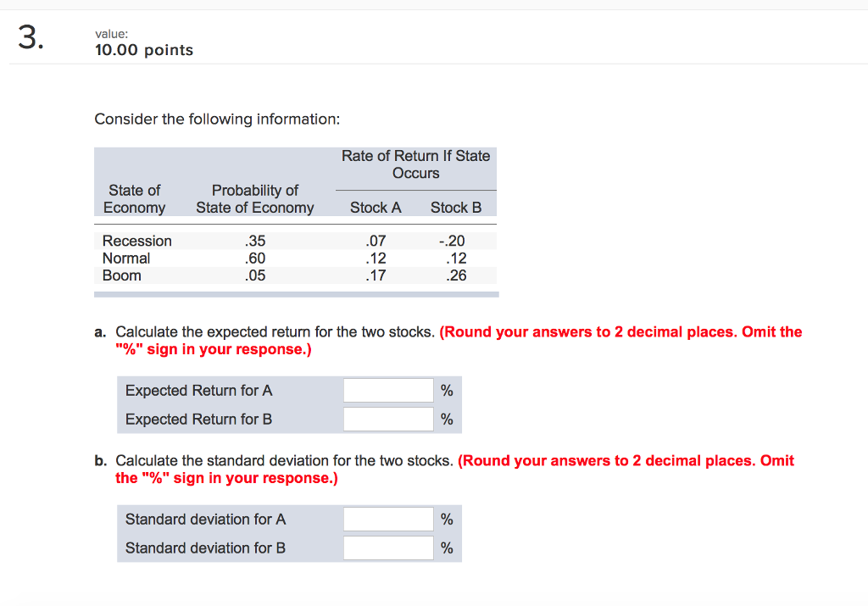
Task: Focus the Standard deviation for A field
Action: point(388,520)
